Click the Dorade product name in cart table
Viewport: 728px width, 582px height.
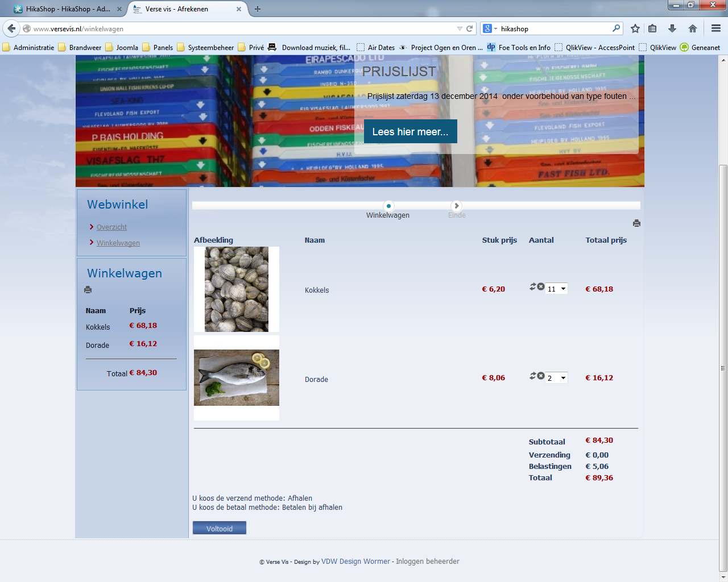[316, 380]
